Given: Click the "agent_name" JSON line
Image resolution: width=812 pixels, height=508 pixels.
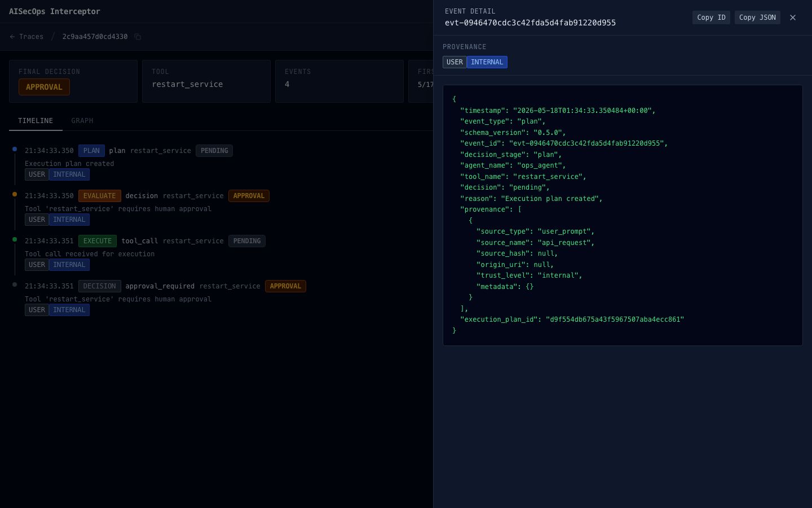Looking at the screenshot, I should 513,165.
